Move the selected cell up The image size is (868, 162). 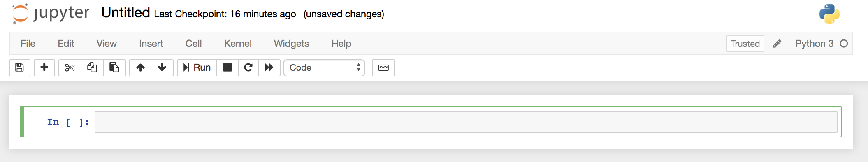pyautogui.click(x=140, y=67)
